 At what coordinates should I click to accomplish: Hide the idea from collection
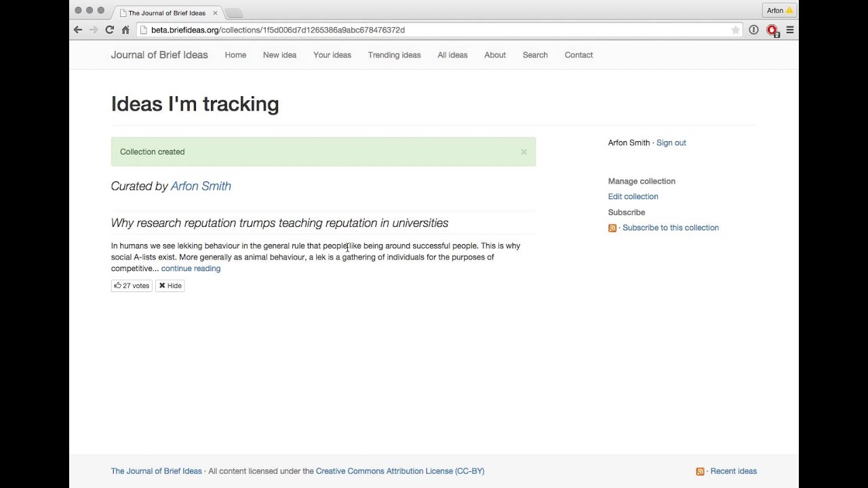[x=170, y=285]
